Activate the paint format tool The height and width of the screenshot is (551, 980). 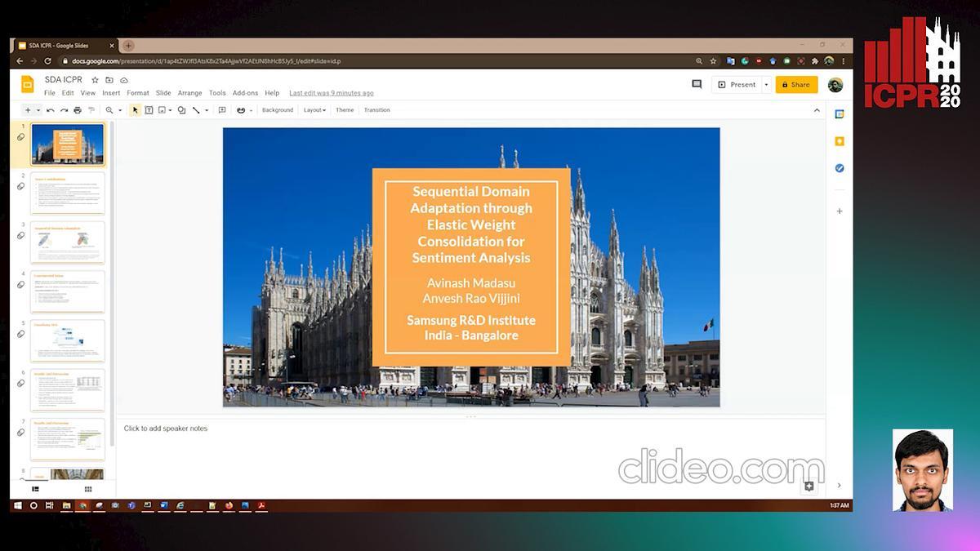point(91,110)
